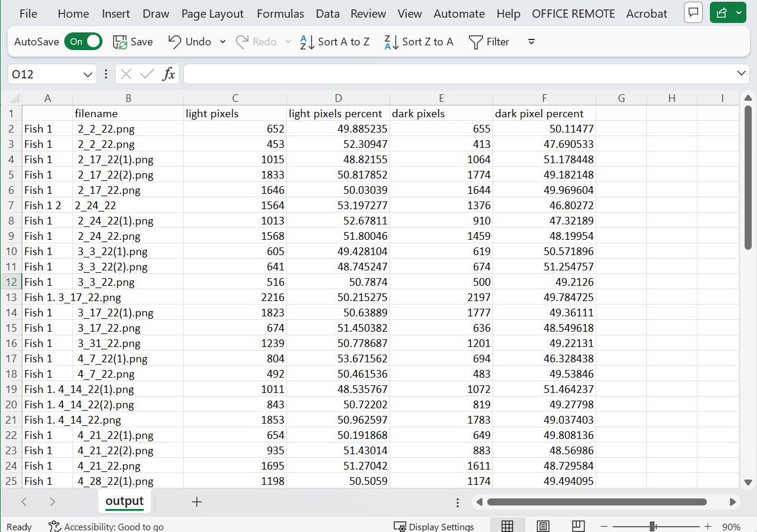Viewport: 757px width, 532px height.
Task: Select the Normal view icon
Action: click(507, 525)
